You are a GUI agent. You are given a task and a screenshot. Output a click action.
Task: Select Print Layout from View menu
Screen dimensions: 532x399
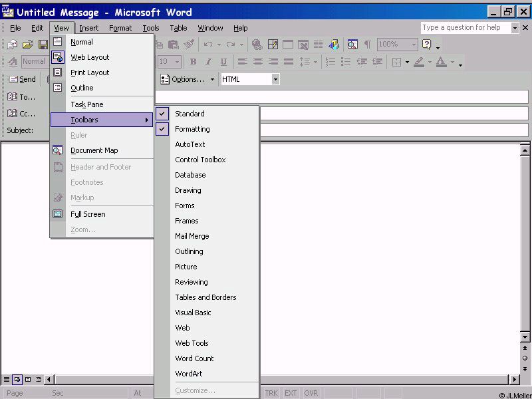click(90, 72)
